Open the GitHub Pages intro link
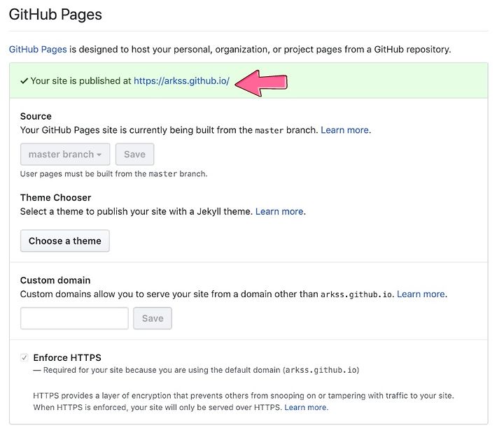504x442 pixels. tap(38, 50)
